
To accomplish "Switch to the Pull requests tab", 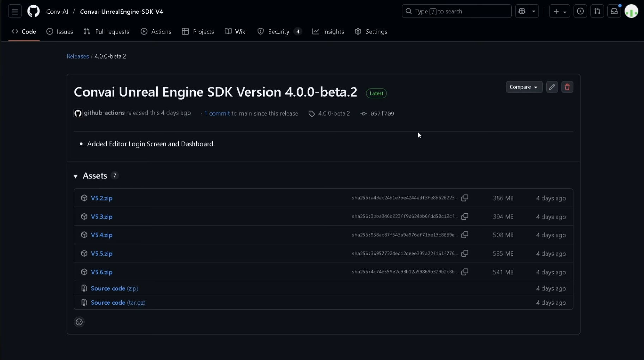I will tap(107, 32).
